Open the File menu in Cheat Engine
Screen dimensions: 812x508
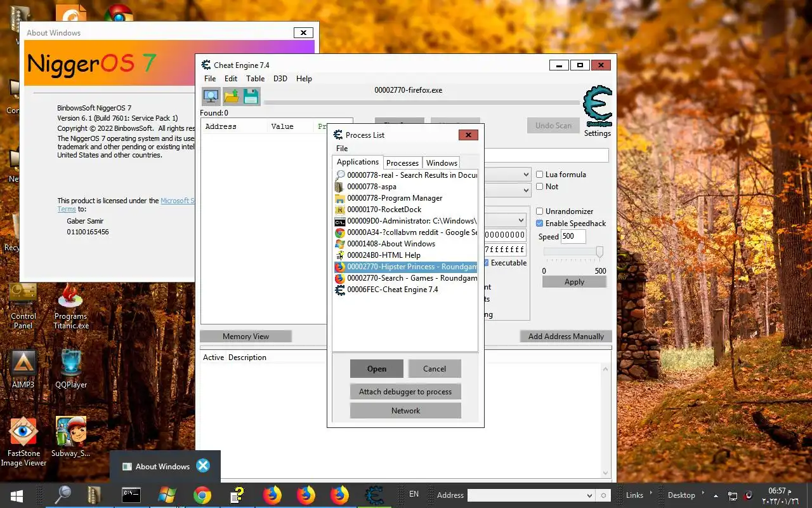[210, 79]
